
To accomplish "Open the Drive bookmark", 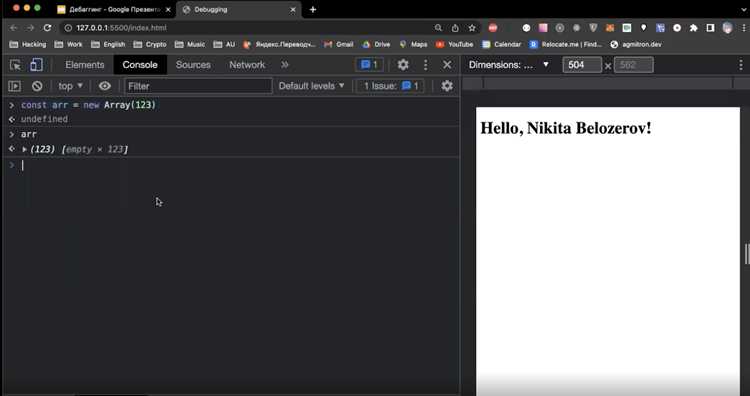I will point(376,44).
